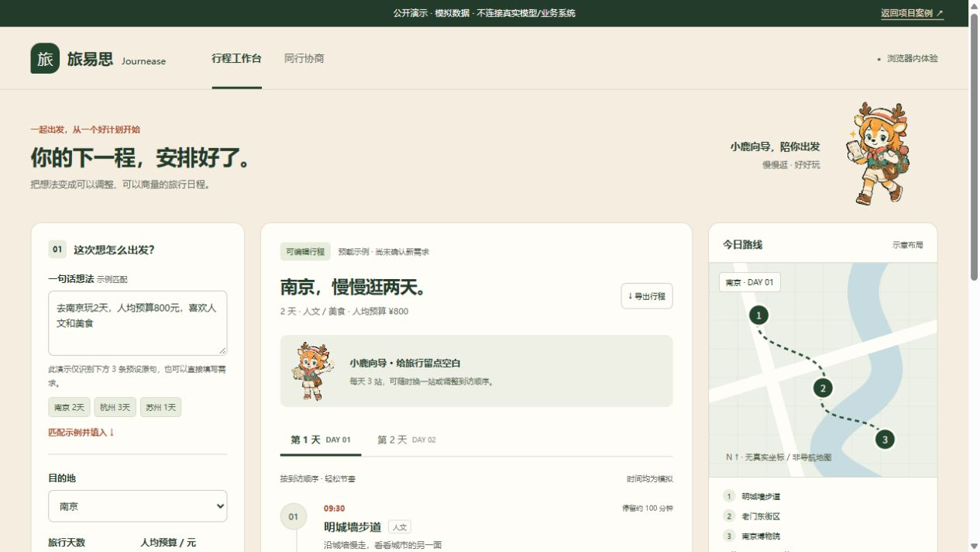Click the 示意布局 label in route panel
Image resolution: width=980 pixels, height=552 pixels.
pyautogui.click(x=908, y=245)
